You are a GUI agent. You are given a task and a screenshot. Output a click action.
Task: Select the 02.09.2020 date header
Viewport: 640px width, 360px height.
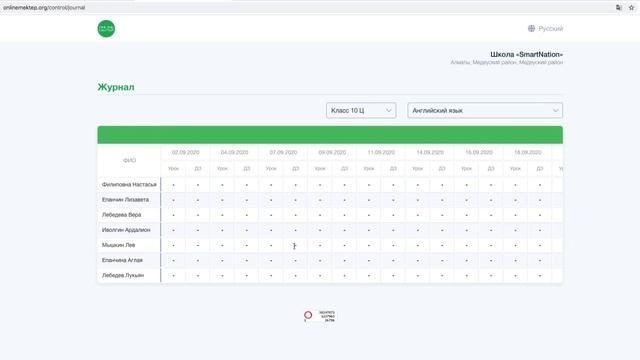point(186,152)
